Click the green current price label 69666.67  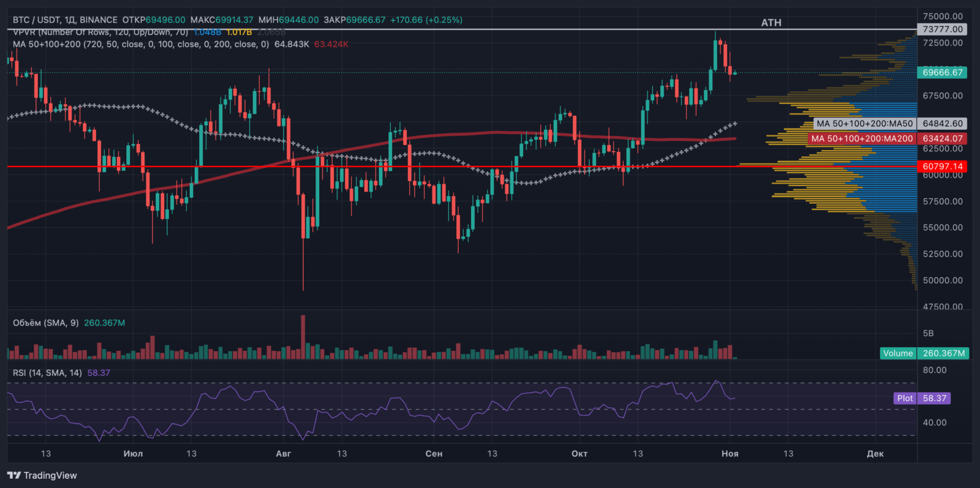(943, 72)
